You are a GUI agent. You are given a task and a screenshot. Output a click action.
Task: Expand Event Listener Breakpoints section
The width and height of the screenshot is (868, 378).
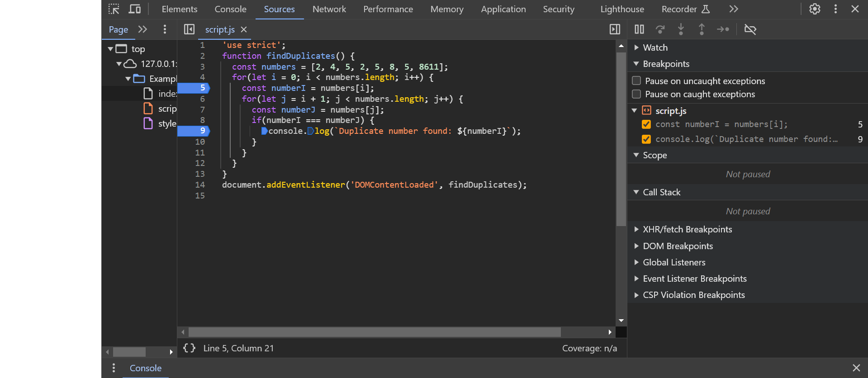click(636, 279)
